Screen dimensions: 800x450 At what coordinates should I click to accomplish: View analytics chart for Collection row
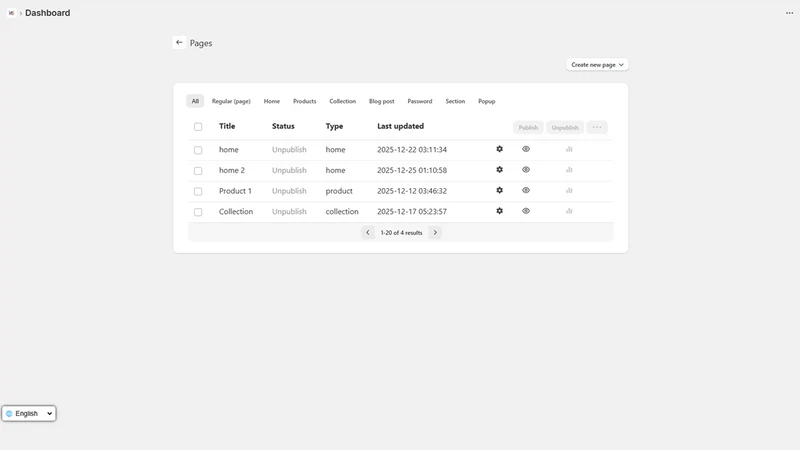point(569,211)
